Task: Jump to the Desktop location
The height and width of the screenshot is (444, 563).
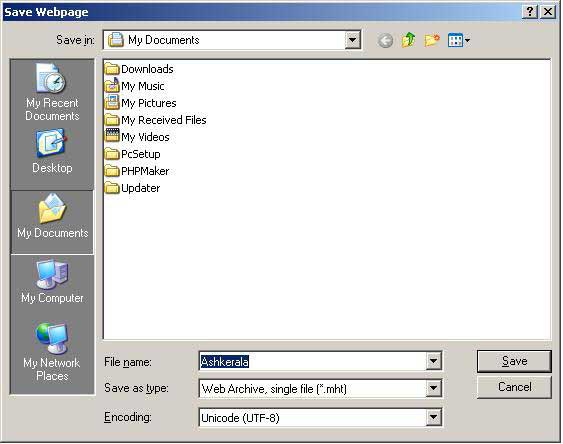Action: coord(52,152)
